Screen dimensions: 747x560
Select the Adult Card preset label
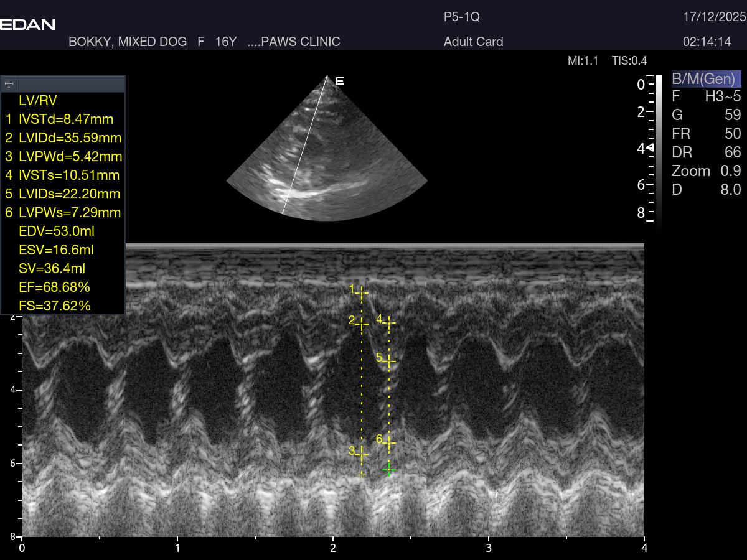pos(473,42)
